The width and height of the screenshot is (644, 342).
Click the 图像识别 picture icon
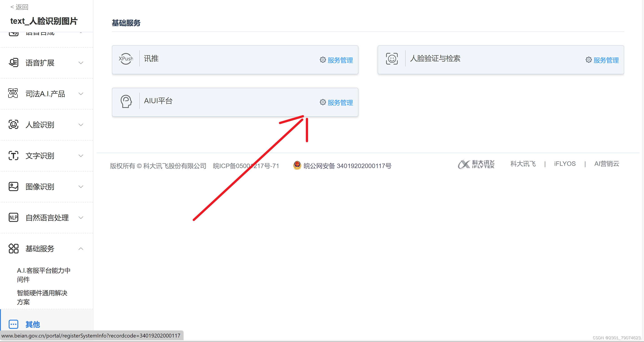(x=13, y=186)
